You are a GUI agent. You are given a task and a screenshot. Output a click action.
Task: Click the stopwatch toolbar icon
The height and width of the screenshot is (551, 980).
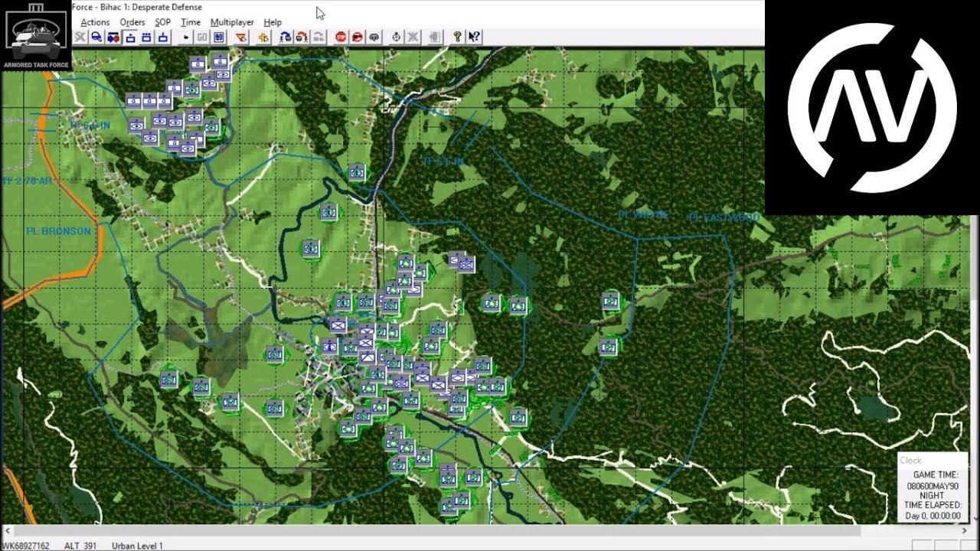397,37
